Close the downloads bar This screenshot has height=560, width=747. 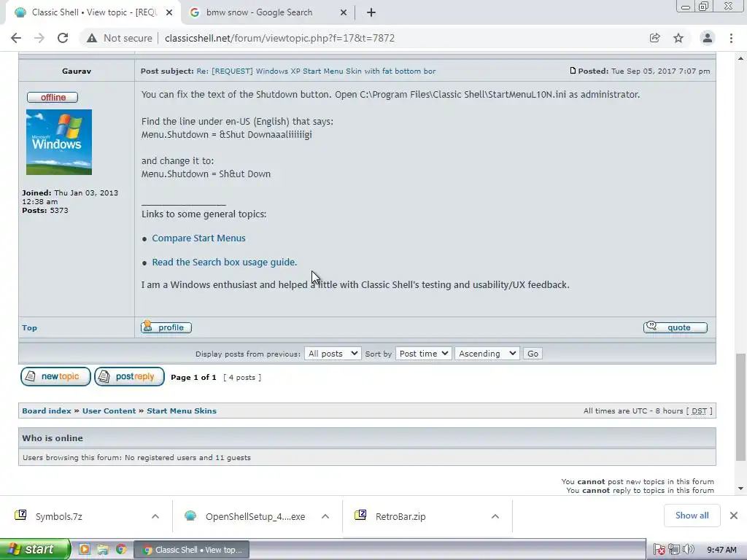point(734,516)
